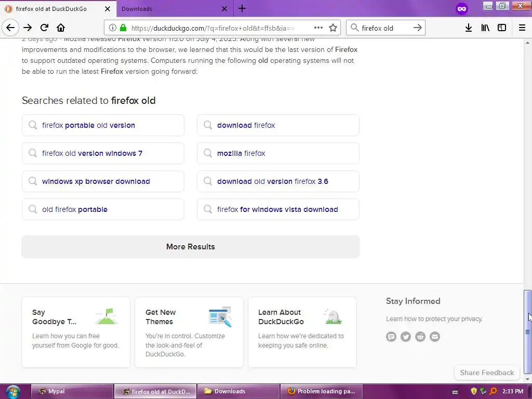Search firefox for windows vista download
Screen dimensions: 532x399
point(278,209)
